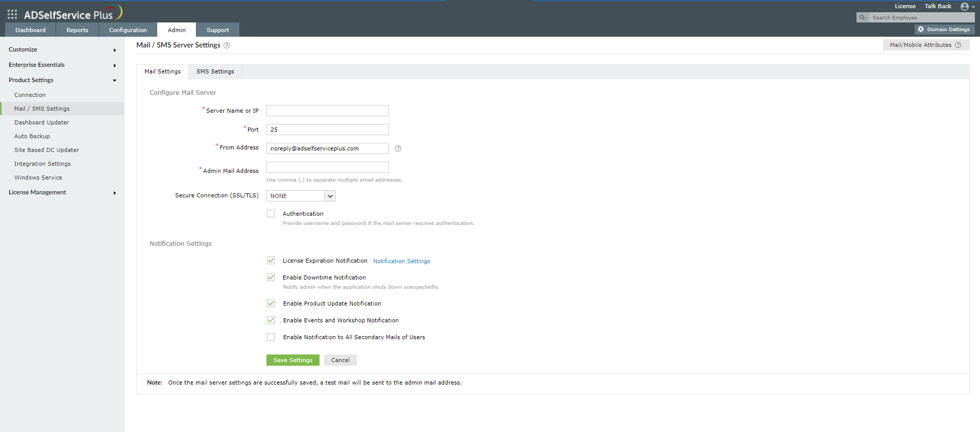Enable Notification to All Secondary Mails
This screenshot has height=432, width=980.
point(271,337)
